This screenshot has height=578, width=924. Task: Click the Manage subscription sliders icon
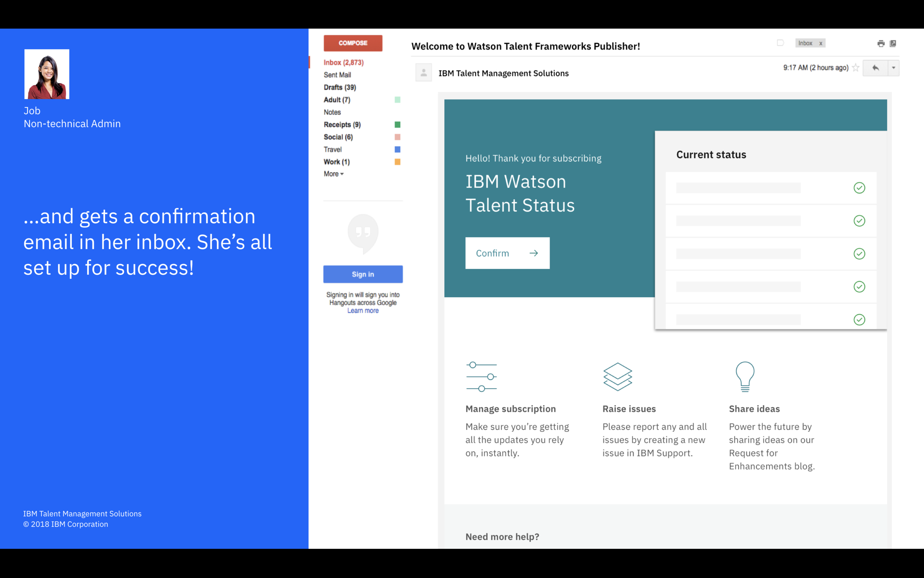481,376
